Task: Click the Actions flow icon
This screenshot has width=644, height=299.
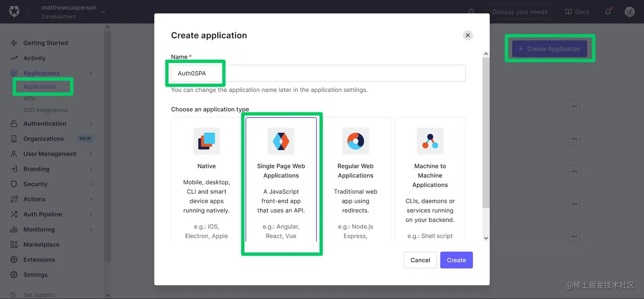Action: pos(14,199)
